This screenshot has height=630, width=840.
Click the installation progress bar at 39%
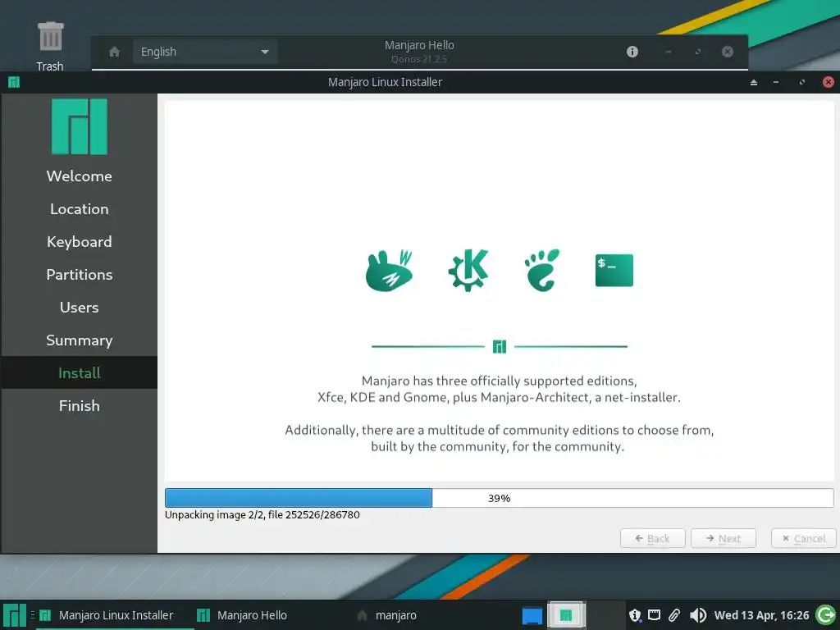[x=500, y=498]
